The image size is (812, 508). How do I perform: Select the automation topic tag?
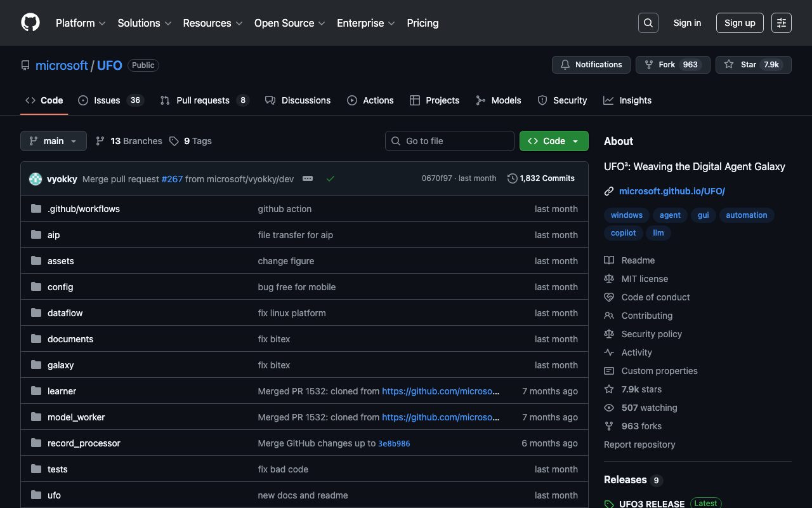click(746, 215)
